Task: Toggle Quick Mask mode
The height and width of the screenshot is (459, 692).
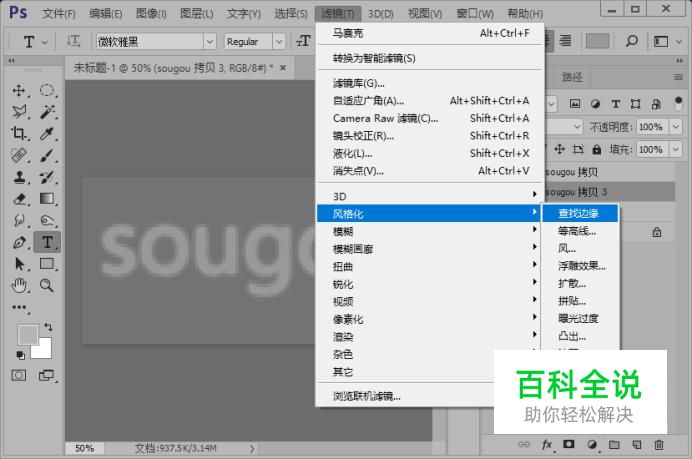Action: 19,376
